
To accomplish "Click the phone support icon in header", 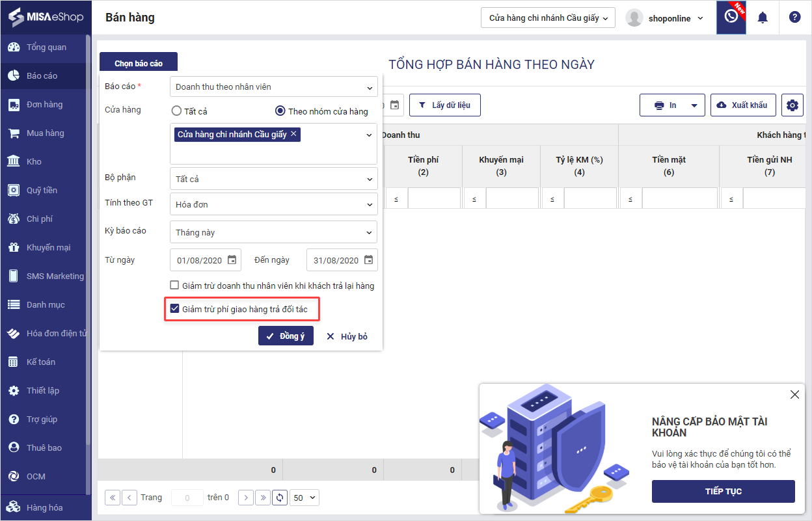I will click(731, 17).
